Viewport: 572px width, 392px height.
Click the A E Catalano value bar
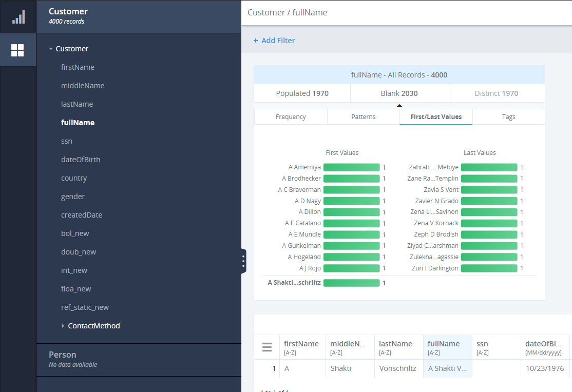(352, 223)
